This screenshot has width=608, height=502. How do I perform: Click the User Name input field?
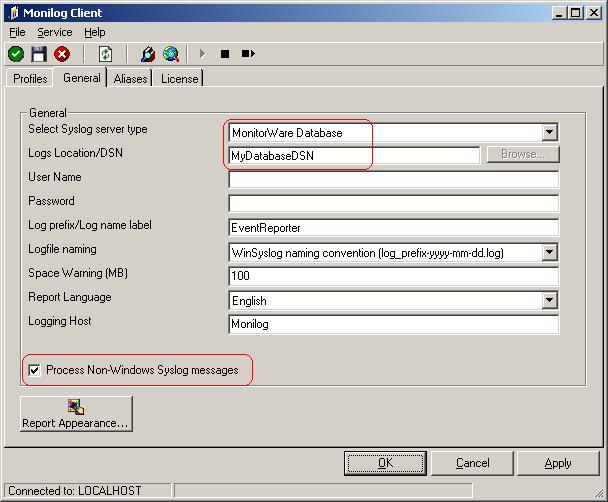(x=394, y=179)
